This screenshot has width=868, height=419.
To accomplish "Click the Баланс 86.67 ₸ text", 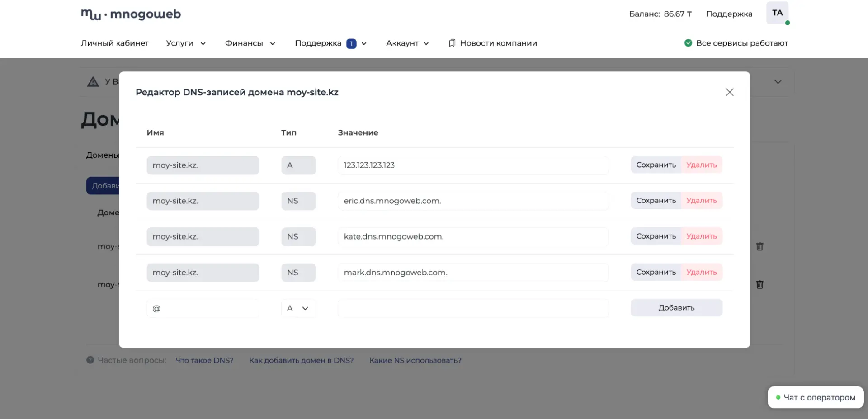I will pos(660,14).
